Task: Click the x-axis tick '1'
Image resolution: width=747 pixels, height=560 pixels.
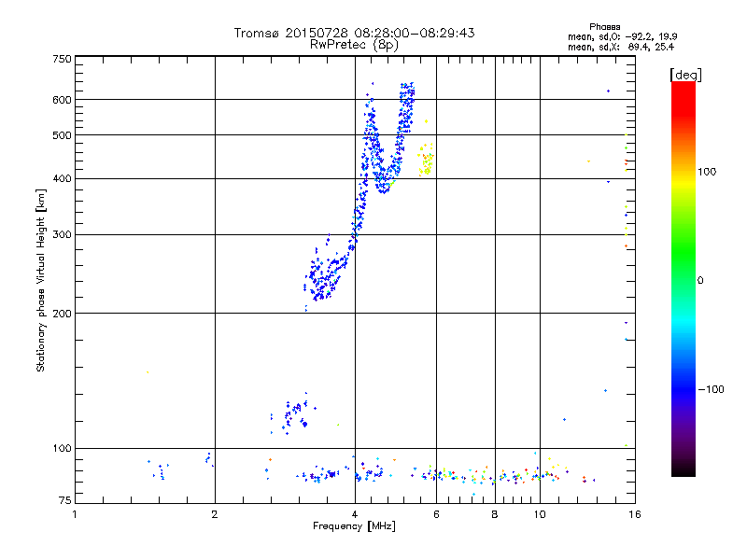Action: tap(75, 514)
